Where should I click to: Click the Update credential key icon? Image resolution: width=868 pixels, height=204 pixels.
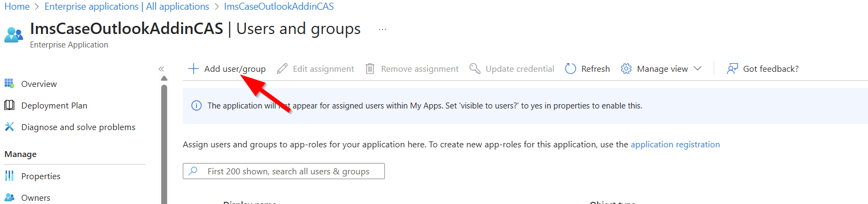[475, 69]
